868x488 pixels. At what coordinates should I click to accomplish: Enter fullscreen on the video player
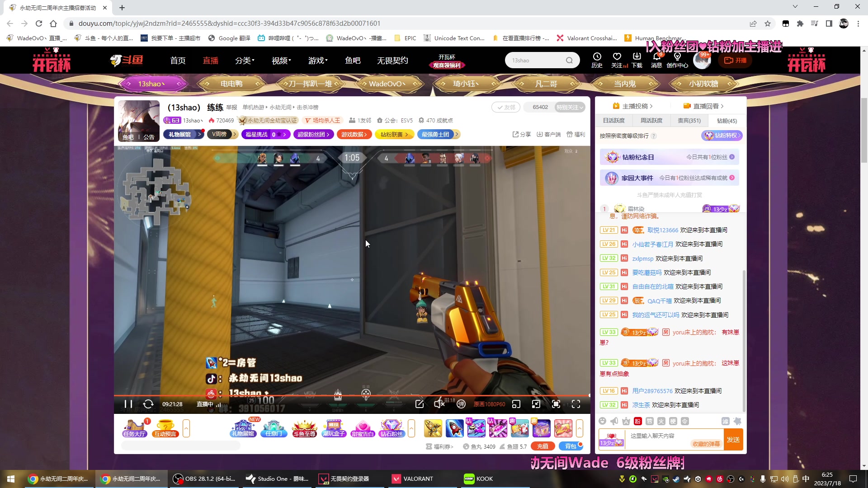[x=576, y=404]
